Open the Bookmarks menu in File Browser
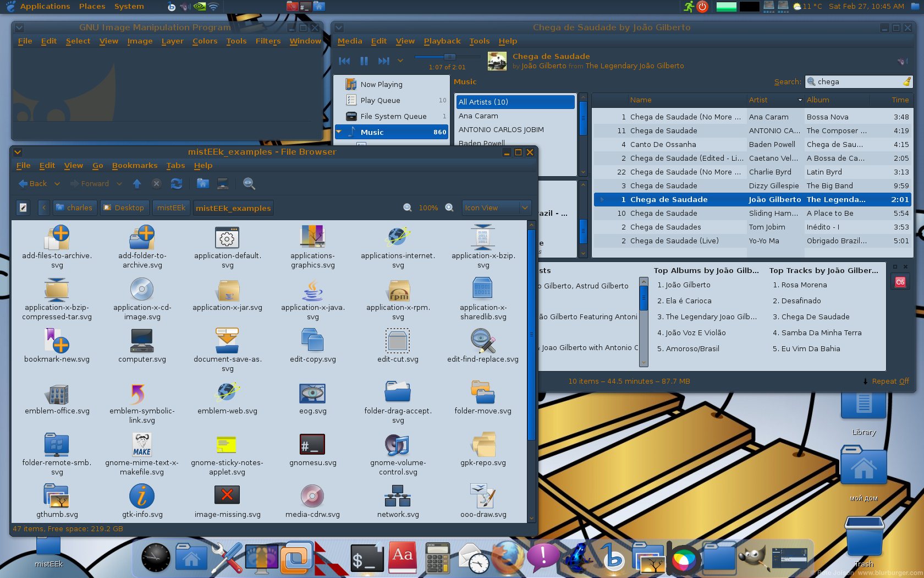The width and height of the screenshot is (924, 578). click(x=135, y=165)
